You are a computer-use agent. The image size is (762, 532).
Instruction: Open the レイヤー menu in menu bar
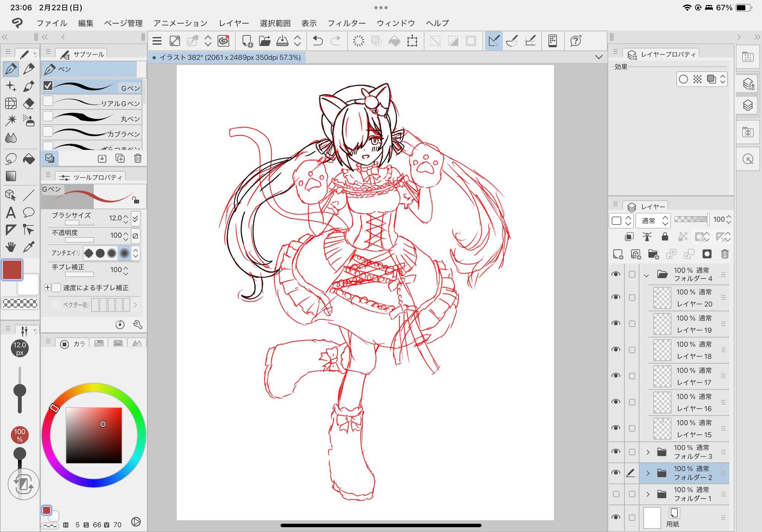[x=234, y=23]
